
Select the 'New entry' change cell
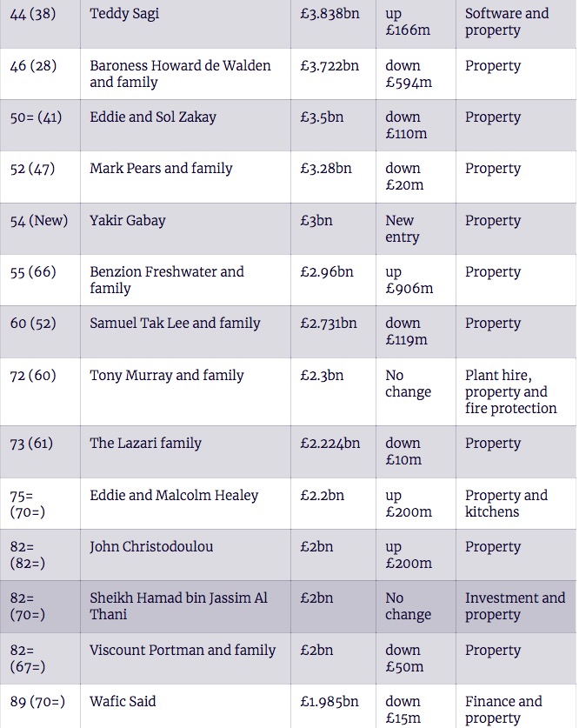[x=403, y=229]
